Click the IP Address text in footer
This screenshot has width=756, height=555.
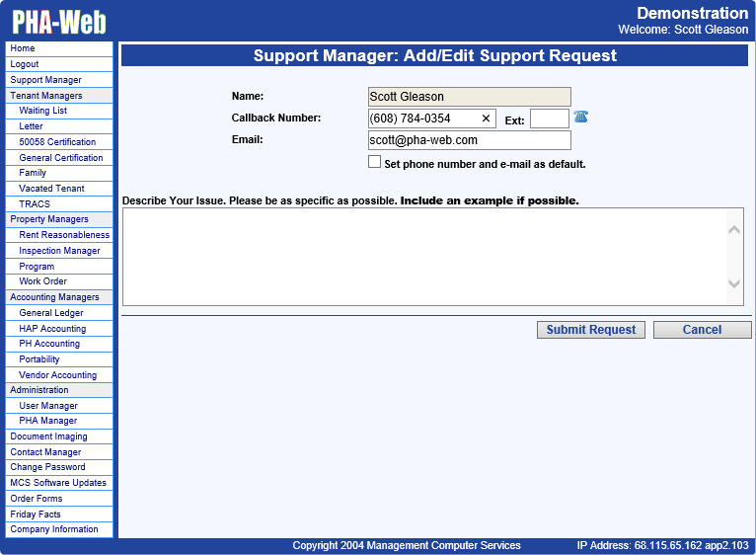point(662,545)
